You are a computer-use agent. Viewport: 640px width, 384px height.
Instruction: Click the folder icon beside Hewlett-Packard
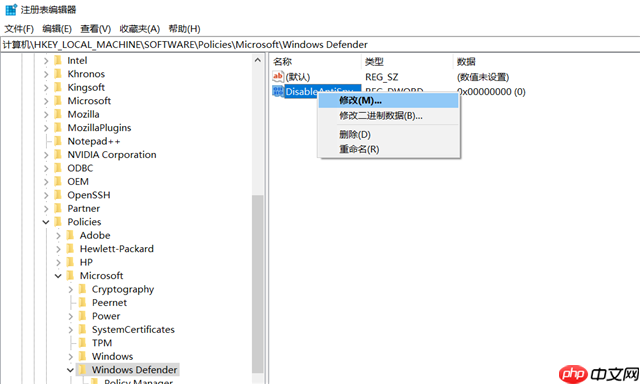pyautogui.click(x=71, y=249)
